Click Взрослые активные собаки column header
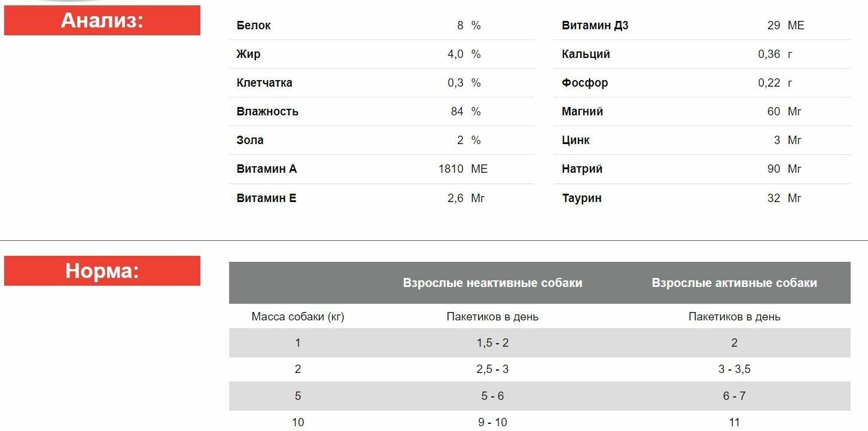Viewport: 868px width, 431px height. tap(734, 283)
